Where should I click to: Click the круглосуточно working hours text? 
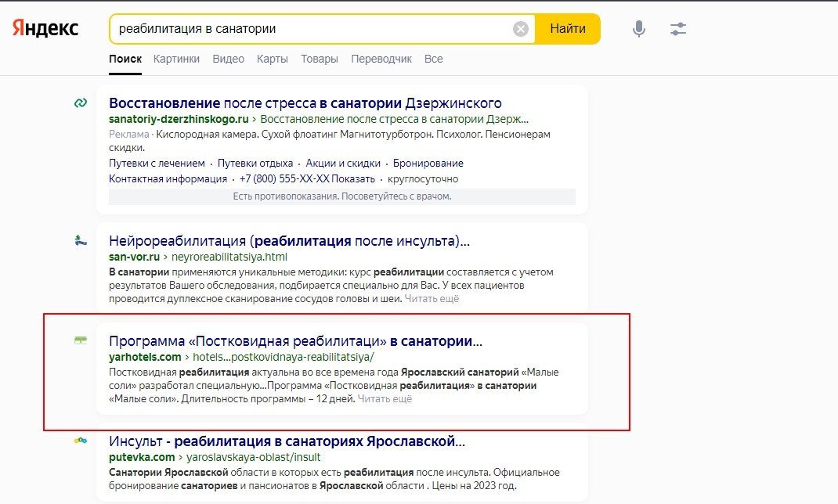point(423,179)
